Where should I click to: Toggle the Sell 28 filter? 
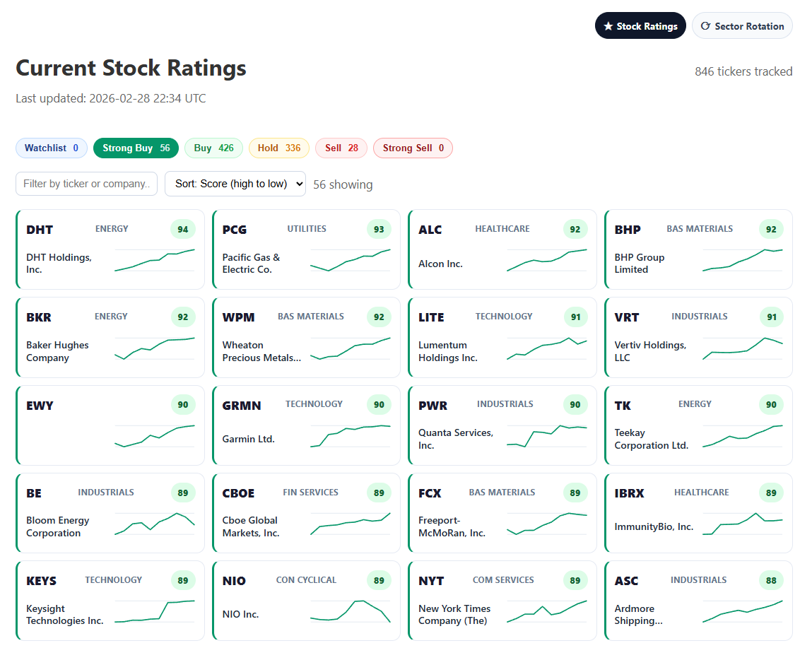click(341, 148)
